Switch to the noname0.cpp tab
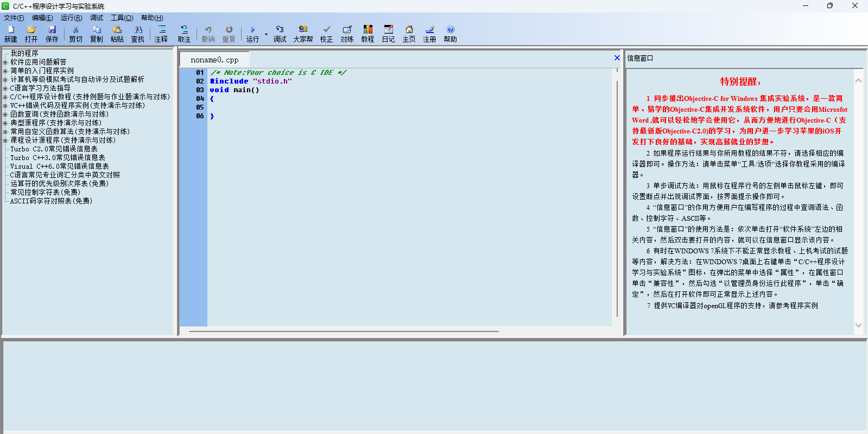 pos(214,60)
